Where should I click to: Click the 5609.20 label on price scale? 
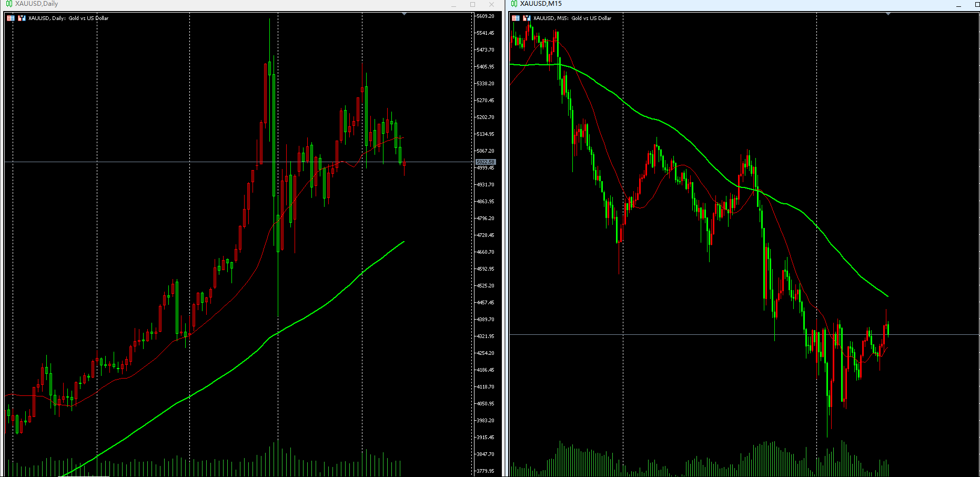[485, 16]
